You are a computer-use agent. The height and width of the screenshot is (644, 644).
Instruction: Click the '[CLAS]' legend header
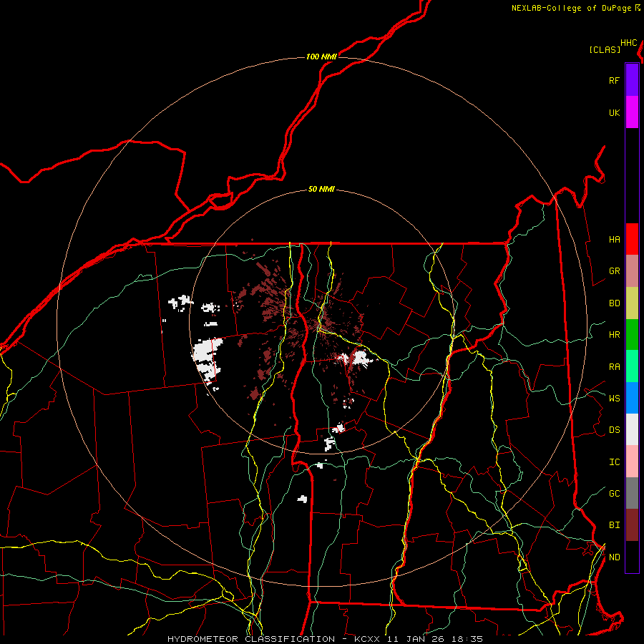[x=605, y=49]
